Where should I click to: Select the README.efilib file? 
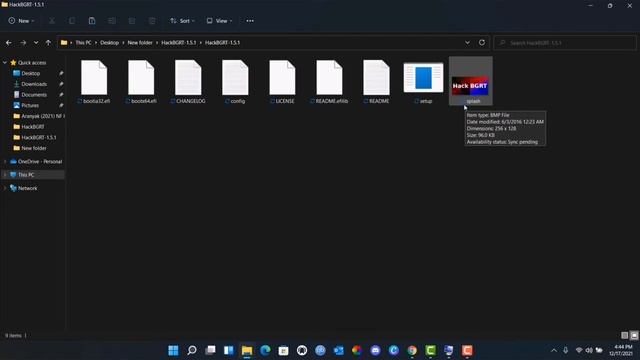[329, 82]
